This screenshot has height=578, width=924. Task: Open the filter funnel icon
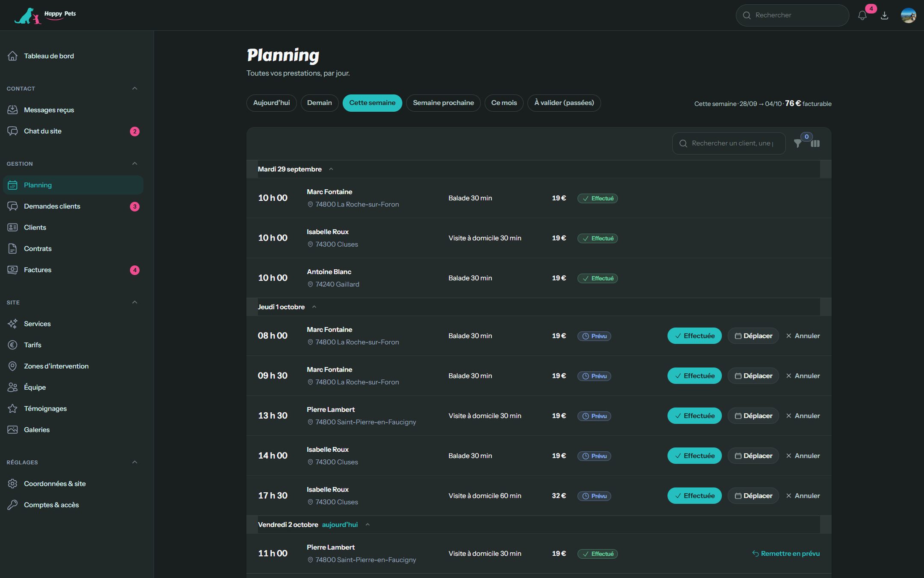tap(798, 143)
